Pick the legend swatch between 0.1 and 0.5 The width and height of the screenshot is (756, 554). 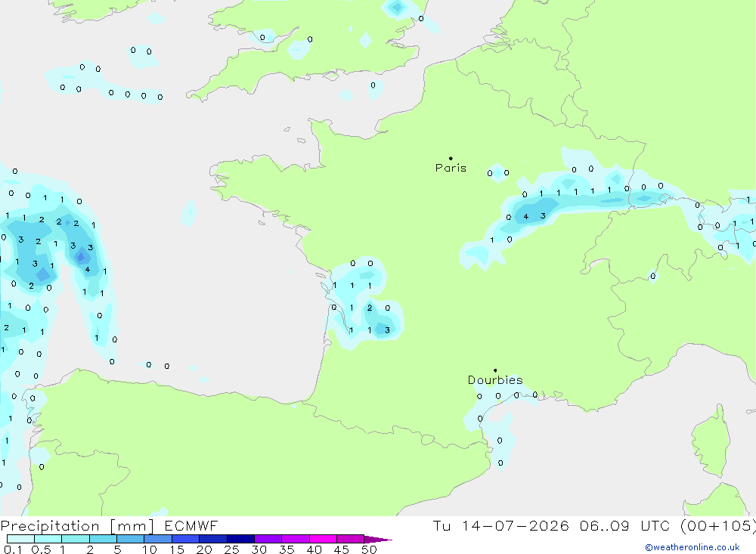coord(20,539)
